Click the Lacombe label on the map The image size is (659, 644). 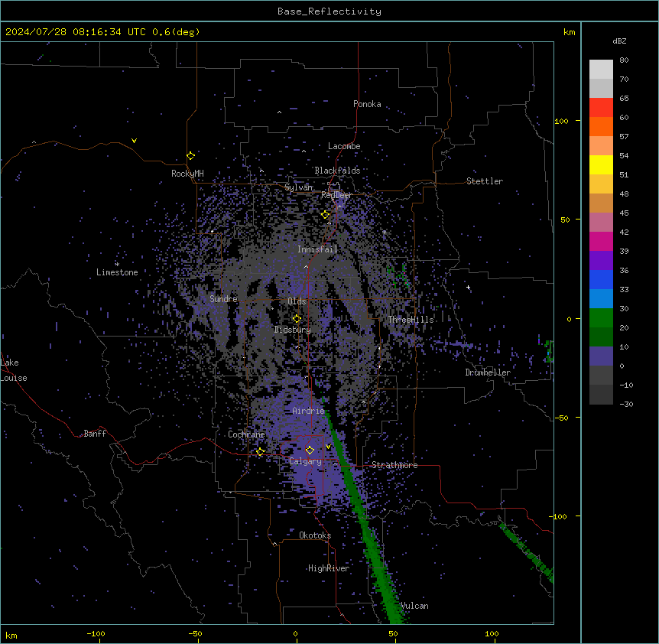344,146
